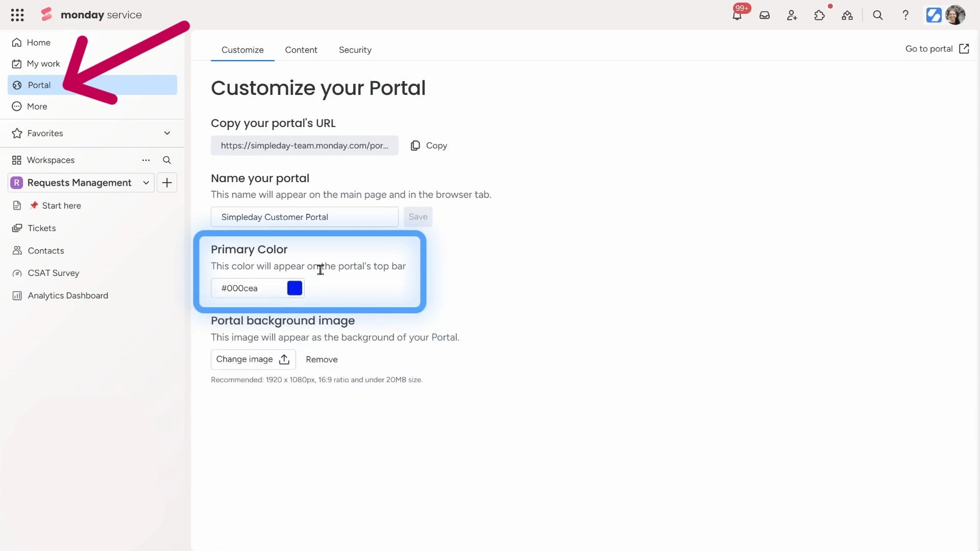Click the Favorites star icon

coord(17,133)
